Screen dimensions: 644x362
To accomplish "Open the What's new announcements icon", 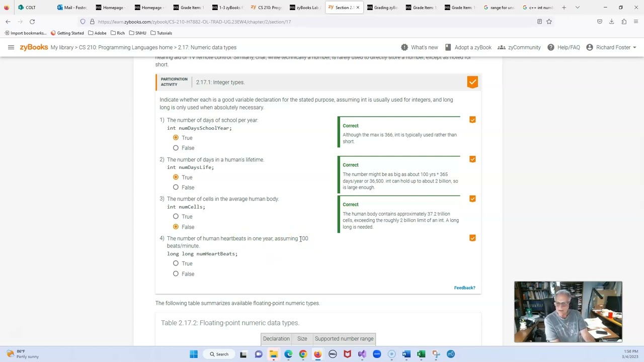I will tap(405, 47).
